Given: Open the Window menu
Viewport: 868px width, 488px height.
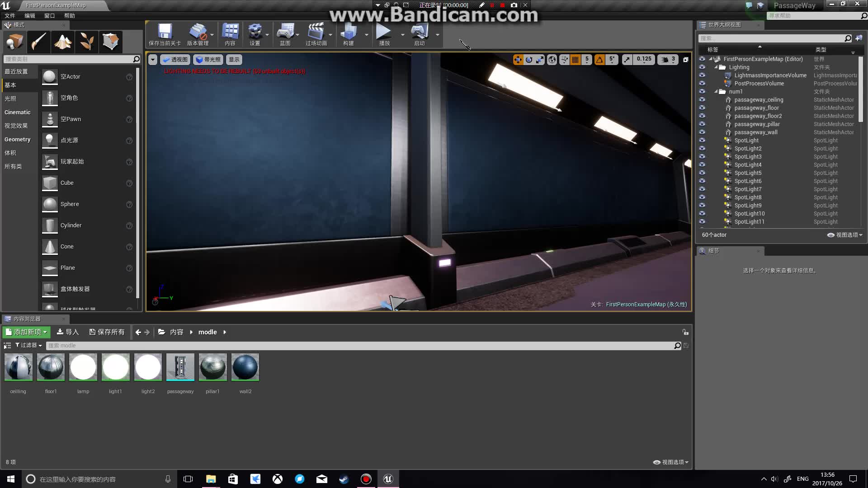Looking at the screenshot, I should coord(49,15).
